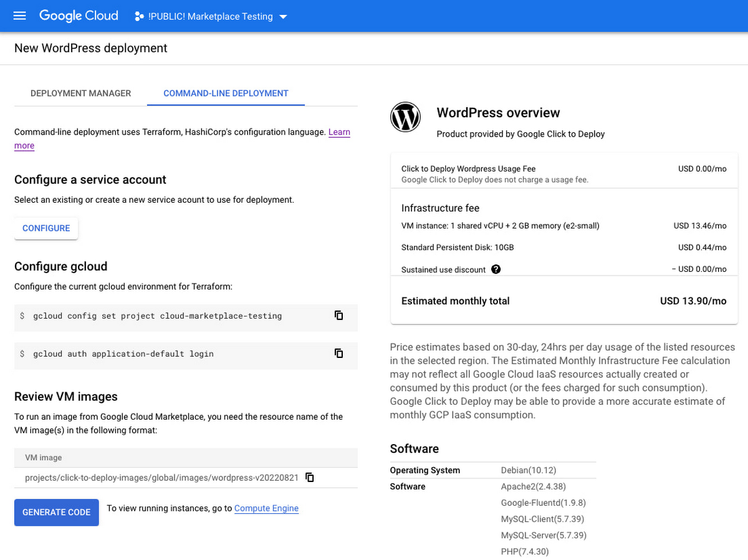Click the wordpress-v20220821 image path text
The height and width of the screenshot is (560, 748).
[x=161, y=478]
